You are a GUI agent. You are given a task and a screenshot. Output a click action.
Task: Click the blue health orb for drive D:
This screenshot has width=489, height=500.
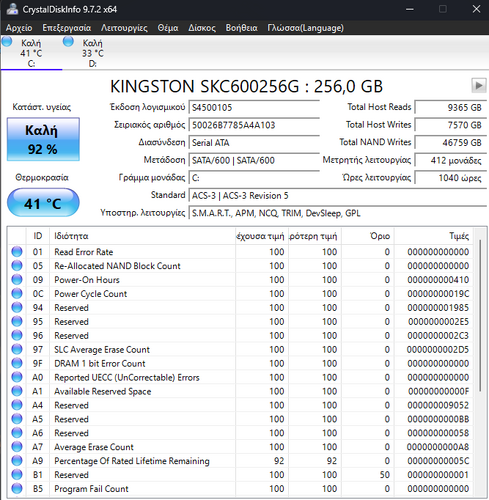pyautogui.click(x=68, y=42)
